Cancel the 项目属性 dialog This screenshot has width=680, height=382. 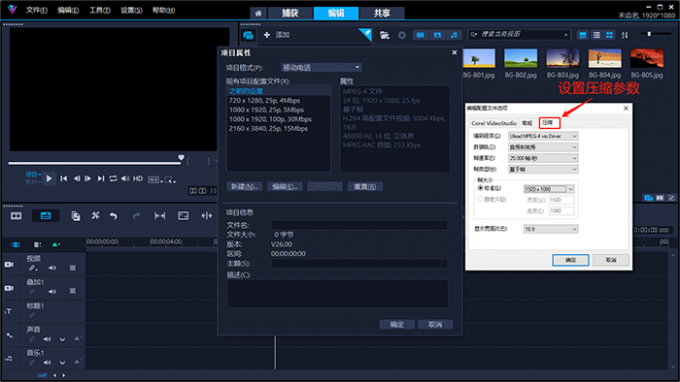pos(435,324)
